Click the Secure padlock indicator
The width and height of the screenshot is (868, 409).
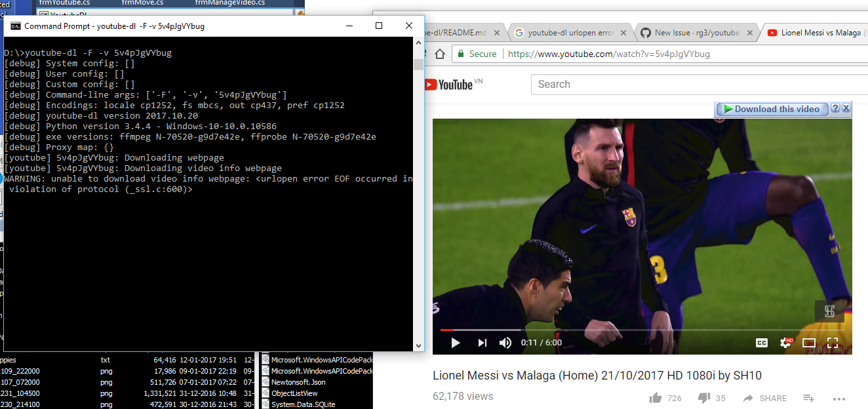coord(477,54)
